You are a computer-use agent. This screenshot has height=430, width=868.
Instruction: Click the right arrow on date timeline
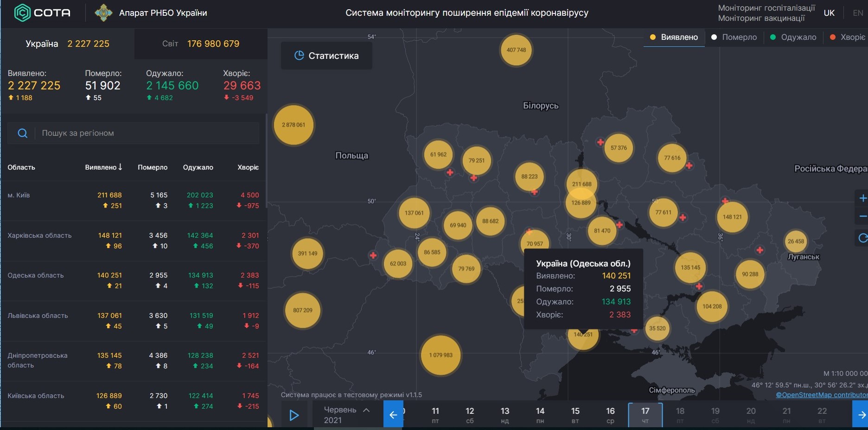click(x=861, y=414)
